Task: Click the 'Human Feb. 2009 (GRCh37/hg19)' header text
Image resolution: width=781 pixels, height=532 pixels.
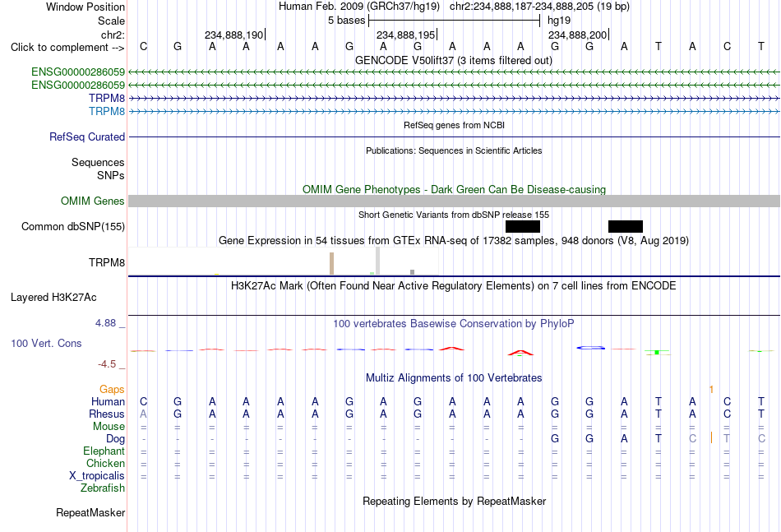Action: click(x=359, y=7)
